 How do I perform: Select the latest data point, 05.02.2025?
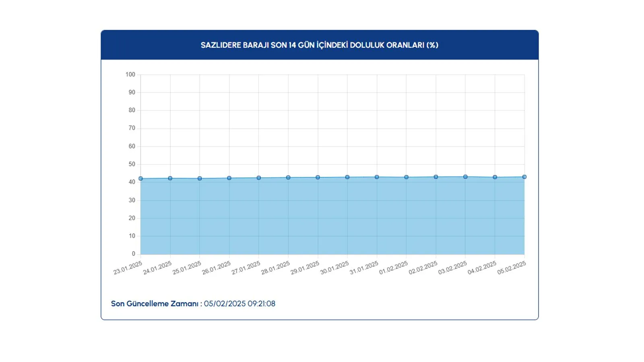coord(524,177)
